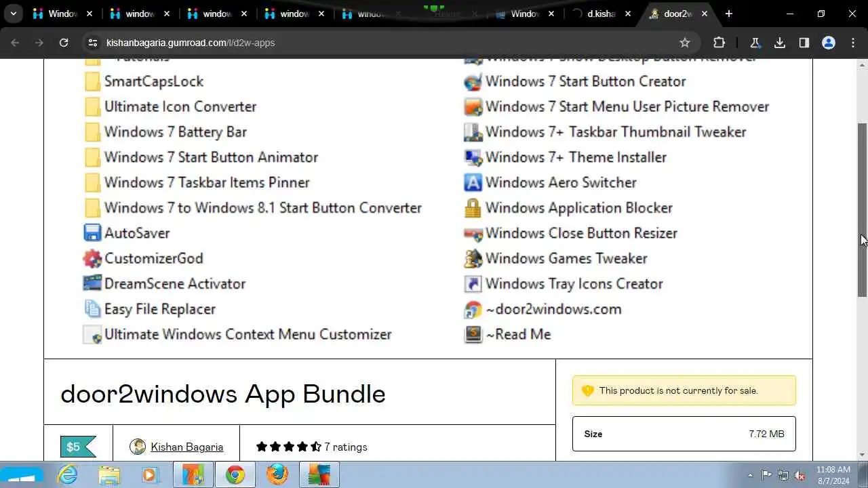Select the door2w active tab
Viewport: 868px width, 488px height.
(678, 14)
